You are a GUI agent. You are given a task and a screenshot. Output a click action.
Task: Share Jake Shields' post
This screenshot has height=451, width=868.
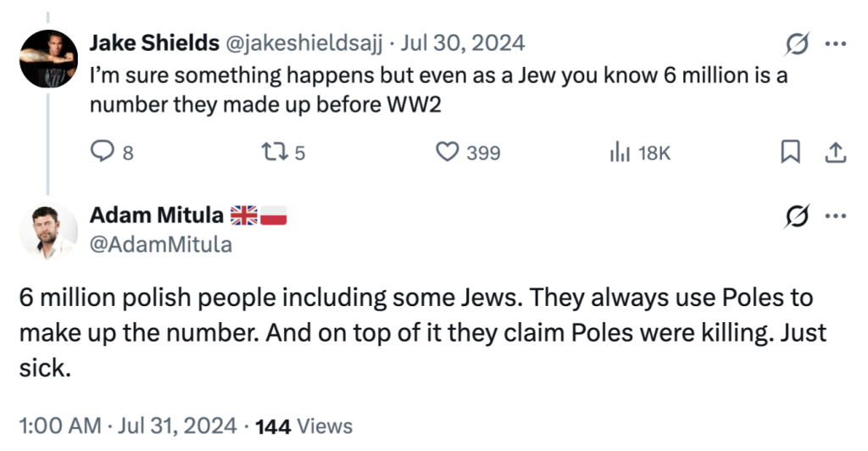tap(835, 153)
